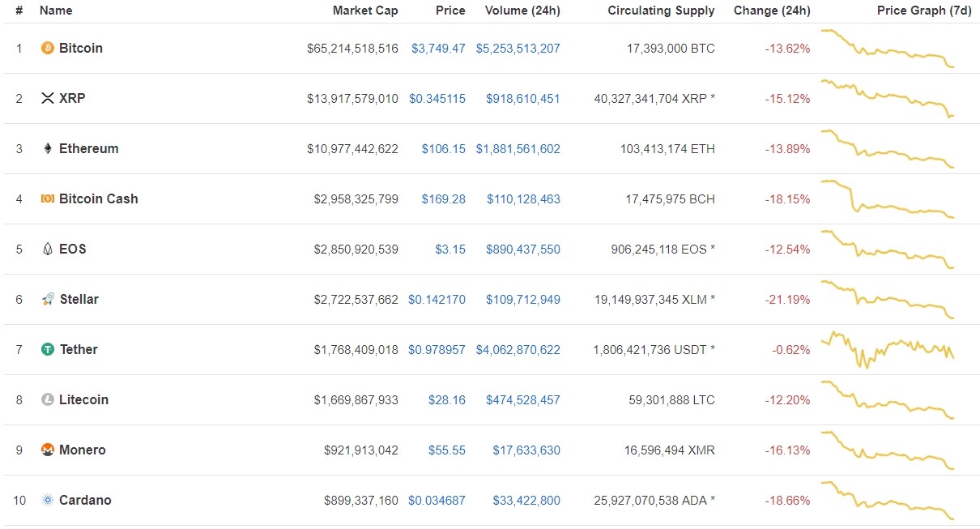The image size is (980, 529).
Task: Click the Bitcoin Cash logo icon
Action: click(x=48, y=199)
